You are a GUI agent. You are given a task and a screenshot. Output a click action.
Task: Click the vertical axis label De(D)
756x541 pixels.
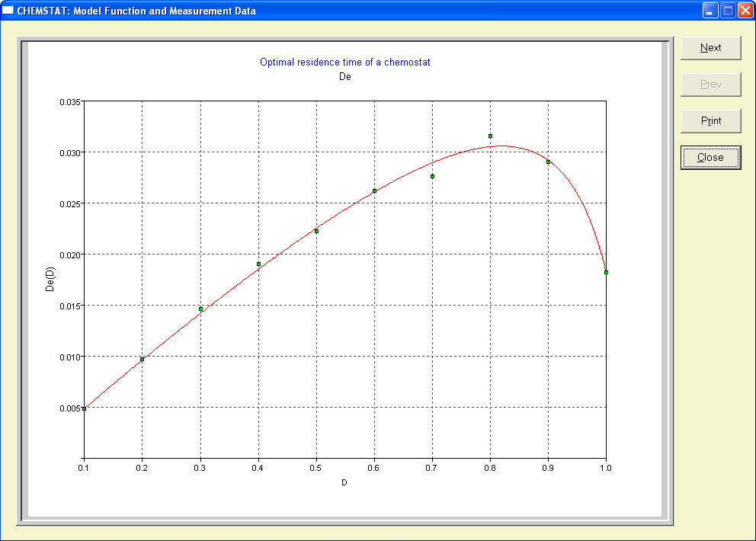coord(50,280)
